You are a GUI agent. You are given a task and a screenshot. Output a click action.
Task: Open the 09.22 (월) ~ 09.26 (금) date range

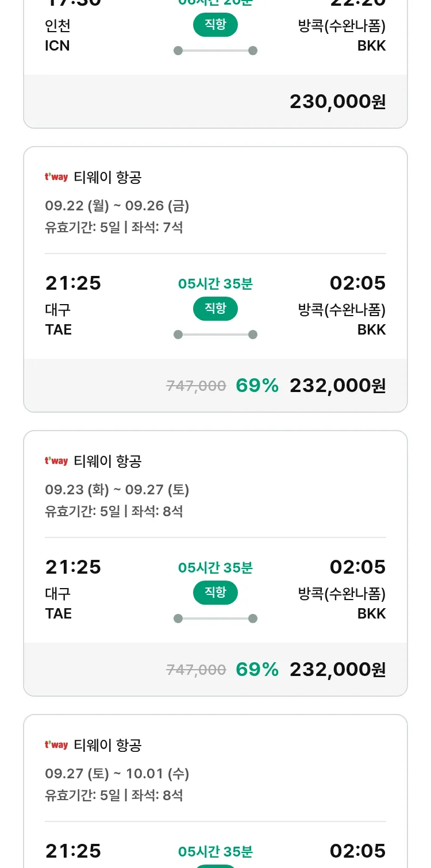point(117,205)
